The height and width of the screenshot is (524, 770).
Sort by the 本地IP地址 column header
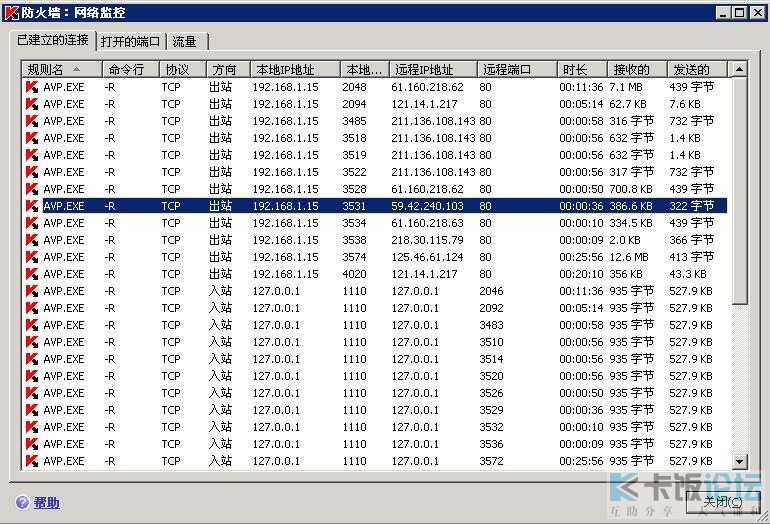coord(295,70)
